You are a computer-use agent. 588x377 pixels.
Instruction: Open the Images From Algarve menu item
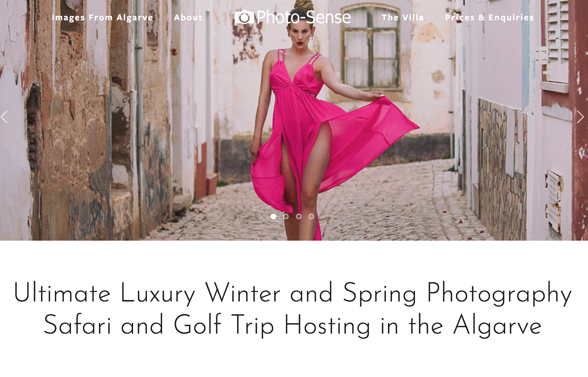pyautogui.click(x=102, y=18)
